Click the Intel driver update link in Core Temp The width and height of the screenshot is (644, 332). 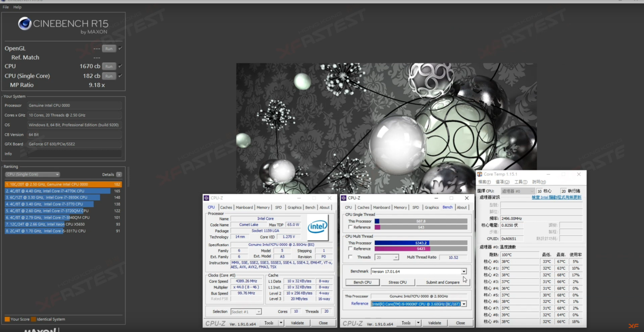point(556,198)
